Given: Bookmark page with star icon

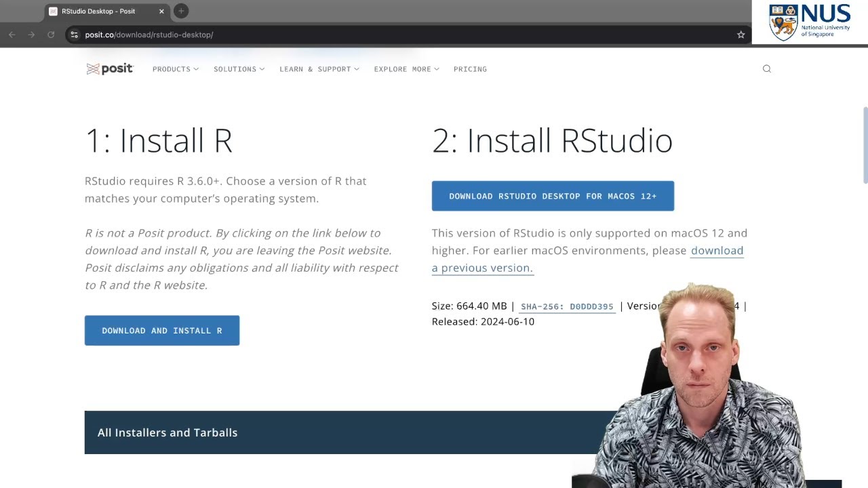Looking at the screenshot, I should tap(741, 35).
